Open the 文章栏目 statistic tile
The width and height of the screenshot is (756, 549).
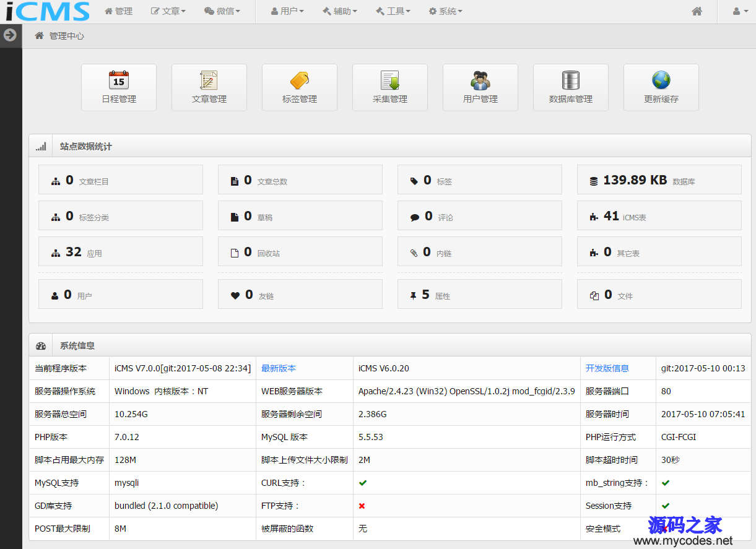[x=121, y=179]
